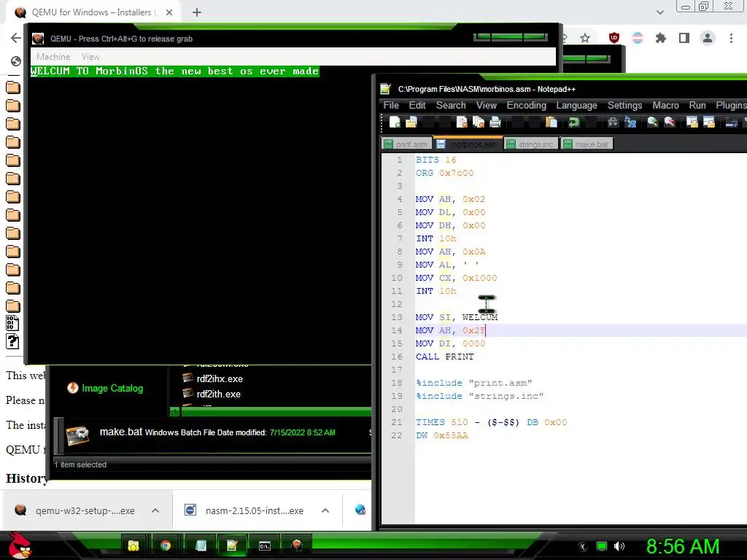Click the Close document icon in Notepad++ toolbar
The width and height of the screenshot is (747, 560).
point(462,122)
